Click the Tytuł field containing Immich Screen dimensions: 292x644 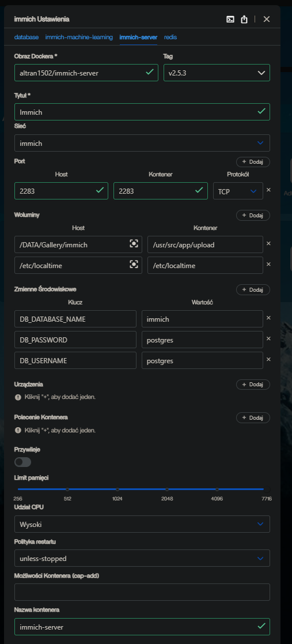coord(142,112)
